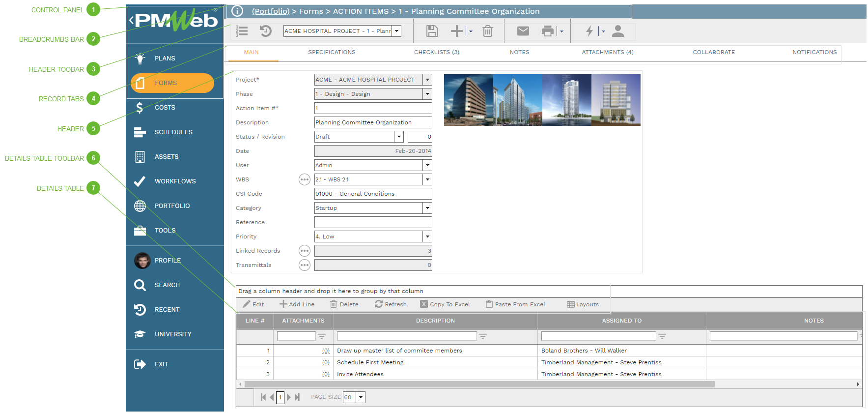Screen dimensions: 868x413
Task: Click the info icon beside the breadcrumbs
Action: [x=237, y=11]
